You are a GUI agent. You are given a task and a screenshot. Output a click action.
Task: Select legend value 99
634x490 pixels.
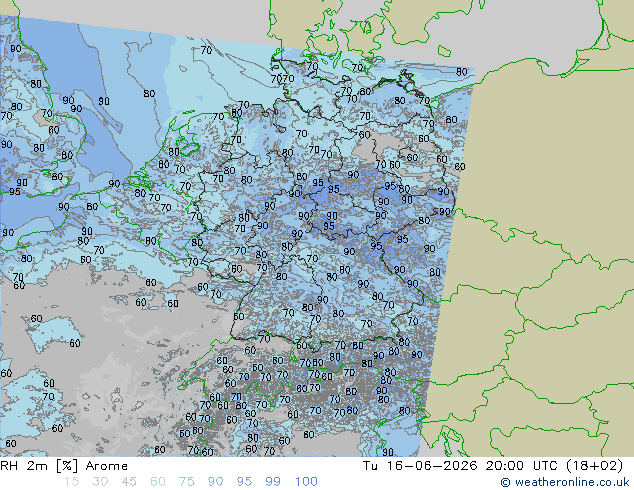[273, 482]
